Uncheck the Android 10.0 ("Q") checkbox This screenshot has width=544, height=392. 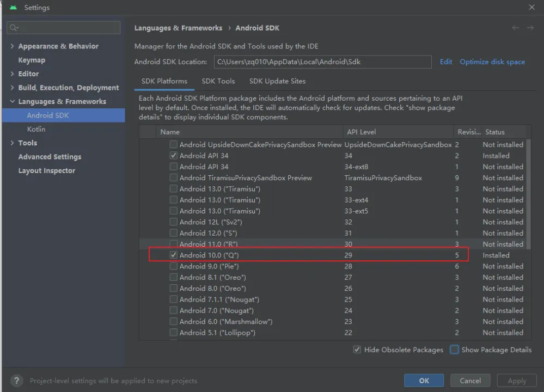tap(174, 255)
